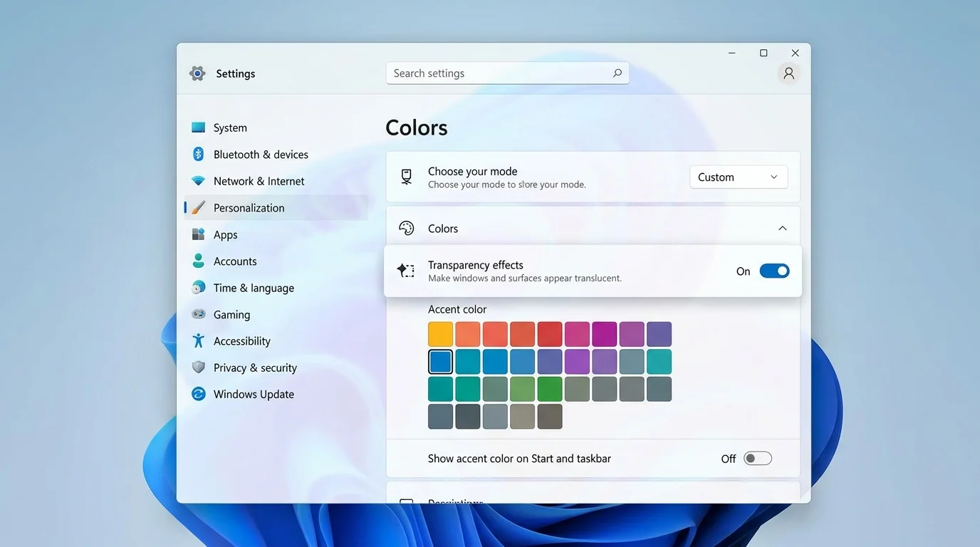Image resolution: width=980 pixels, height=547 pixels.
Task: Click the 'Choose your mode' title text
Action: (473, 171)
